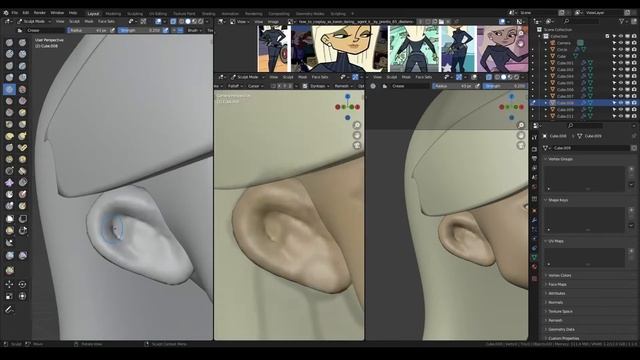Screen dimensions: 640x360
Task: Switch to the UV Editing workspace tab
Action: (158, 14)
